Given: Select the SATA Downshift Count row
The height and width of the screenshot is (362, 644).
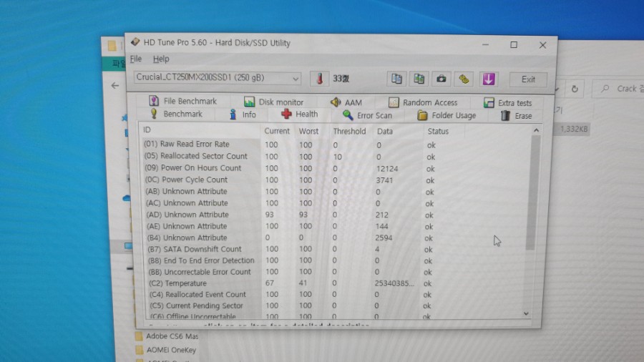Looking at the screenshot, I should (x=336, y=249).
